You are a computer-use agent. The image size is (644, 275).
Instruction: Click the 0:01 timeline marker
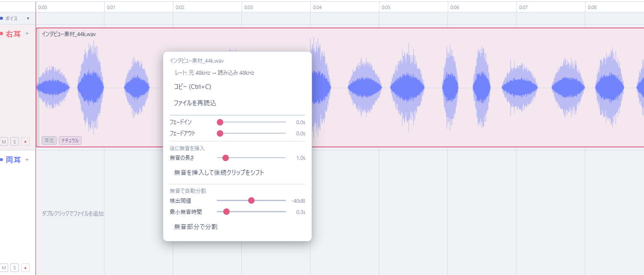111,7
